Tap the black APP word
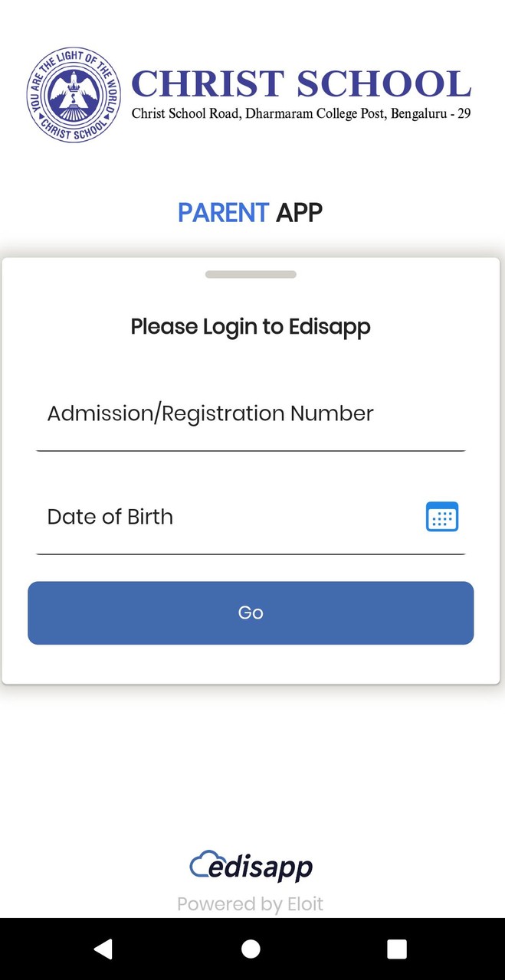The height and width of the screenshot is (980, 505). (x=299, y=213)
